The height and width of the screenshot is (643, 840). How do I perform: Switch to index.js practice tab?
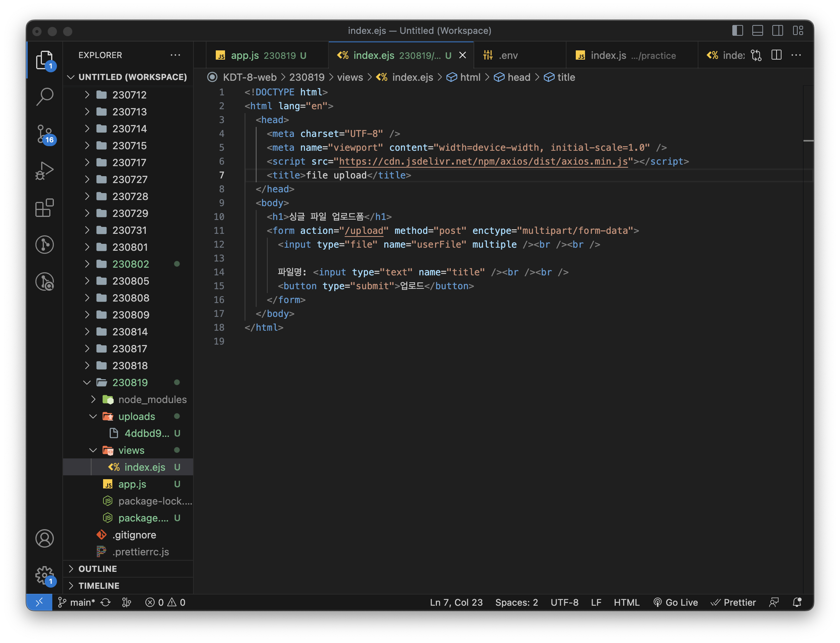632,55
